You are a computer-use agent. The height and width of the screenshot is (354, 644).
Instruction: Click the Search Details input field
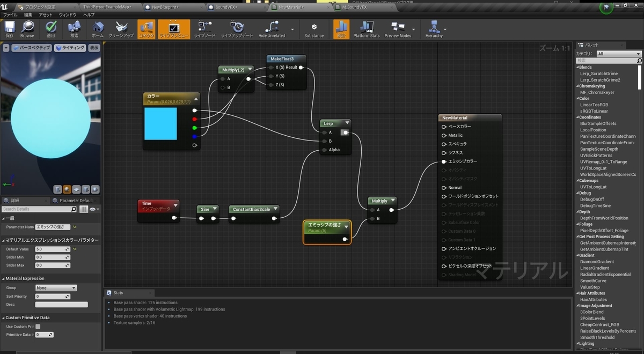40,209
